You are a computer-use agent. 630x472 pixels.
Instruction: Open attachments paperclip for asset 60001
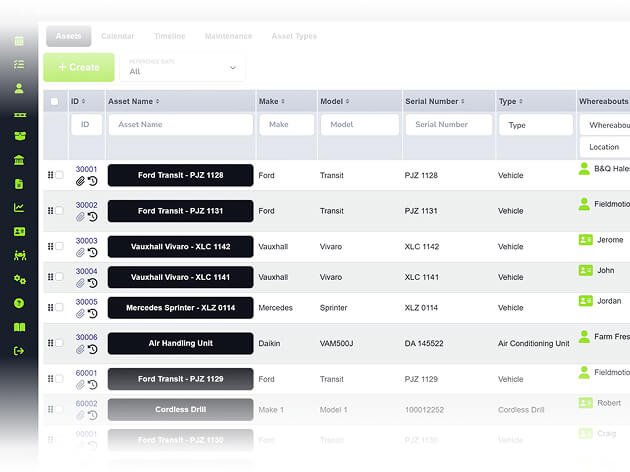click(80, 385)
